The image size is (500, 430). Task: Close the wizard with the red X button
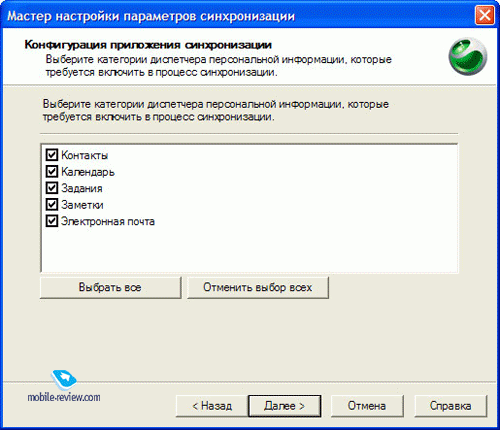pos(484,16)
